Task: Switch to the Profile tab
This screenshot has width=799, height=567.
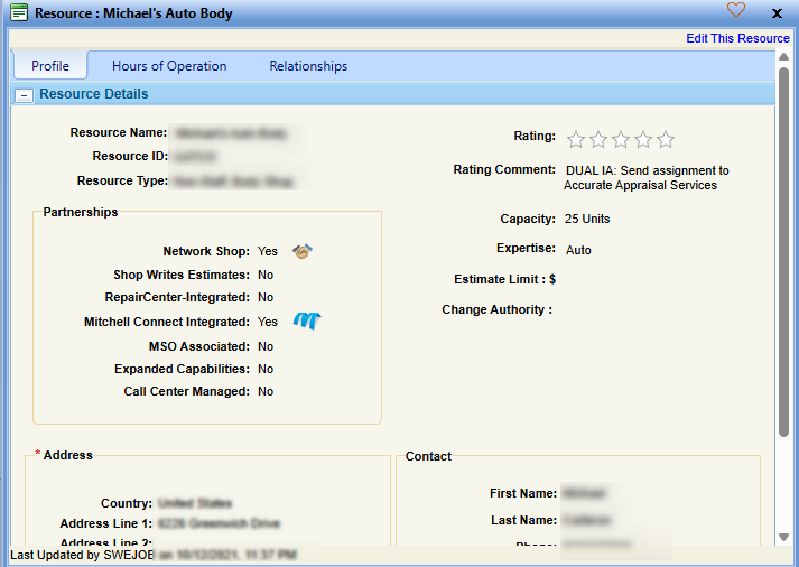Action: click(50, 67)
